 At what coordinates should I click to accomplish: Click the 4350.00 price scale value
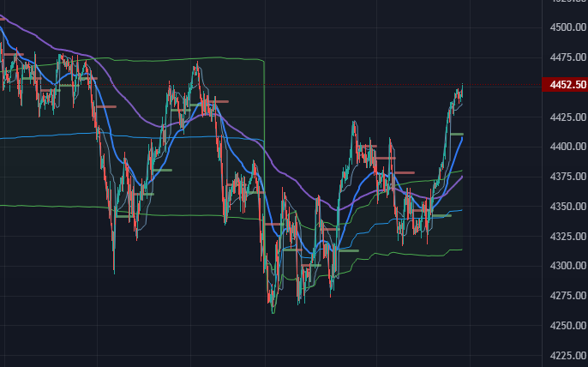567,207
